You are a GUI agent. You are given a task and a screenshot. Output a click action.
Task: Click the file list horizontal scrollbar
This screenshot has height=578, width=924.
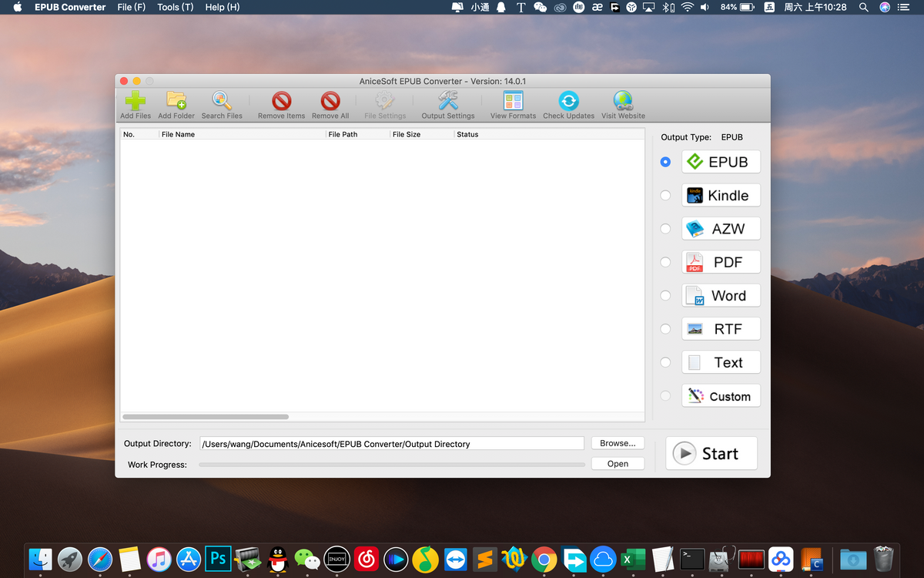coord(206,417)
